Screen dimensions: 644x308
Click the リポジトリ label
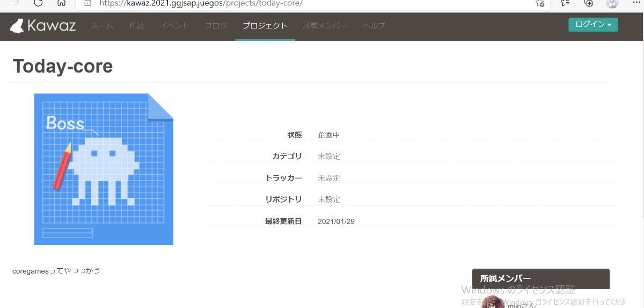[x=283, y=199]
